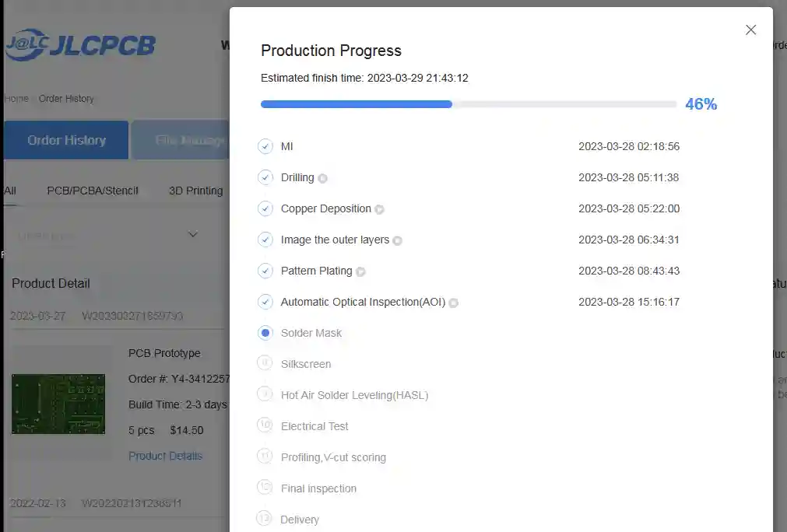Click the MI completed checkmark icon
This screenshot has height=532, width=787.
[x=265, y=146]
